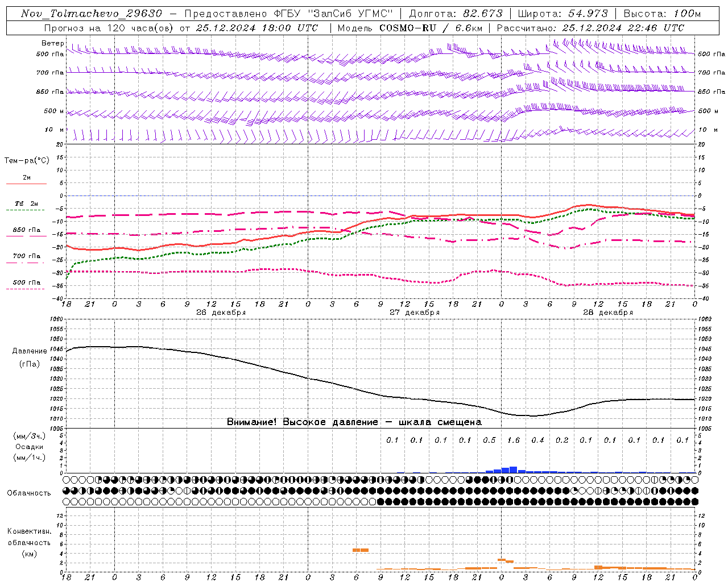Click the computed time 25.12.2024 22:46 UTC
This screenshot has height=582, width=728.
623,28
